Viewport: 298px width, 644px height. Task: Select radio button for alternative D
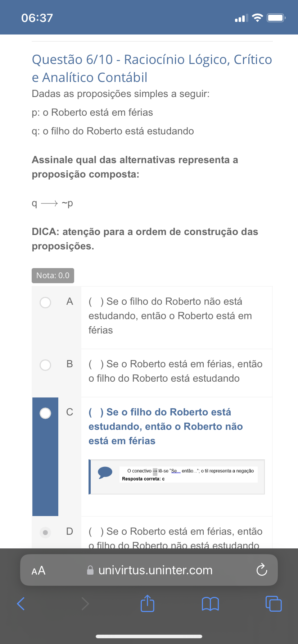tap(45, 532)
